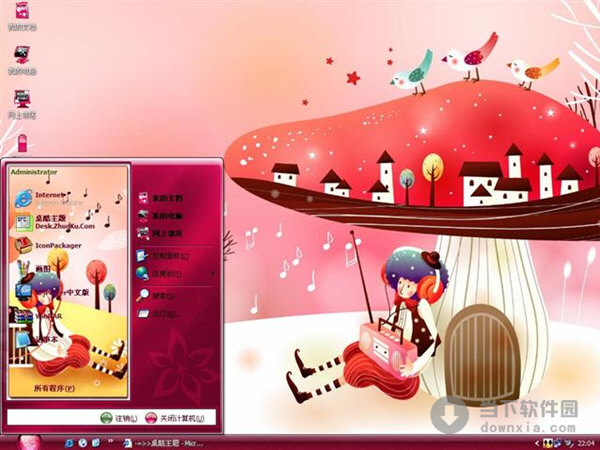The image size is (600, 450).
Task: Click the Log Off (注销) button
Action: 119,418
